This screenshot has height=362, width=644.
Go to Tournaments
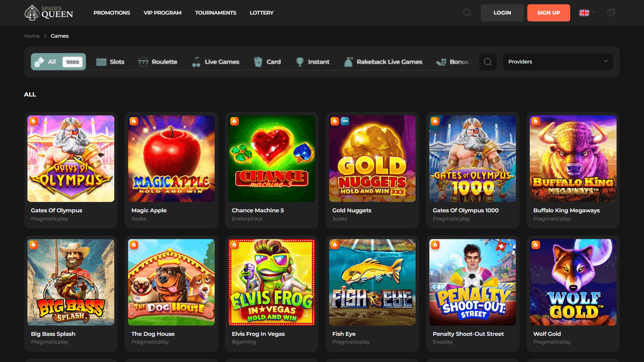coord(216,13)
